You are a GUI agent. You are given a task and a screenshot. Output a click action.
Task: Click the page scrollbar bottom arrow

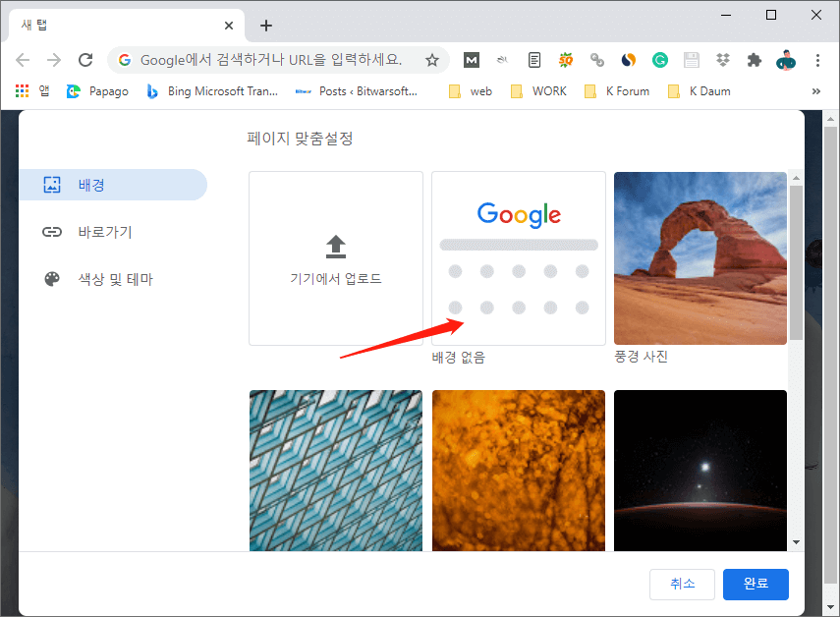pos(830,607)
